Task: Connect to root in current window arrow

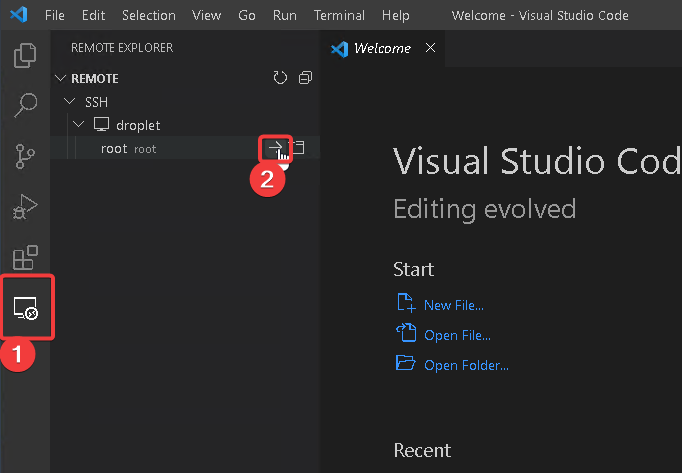Action: pos(275,148)
